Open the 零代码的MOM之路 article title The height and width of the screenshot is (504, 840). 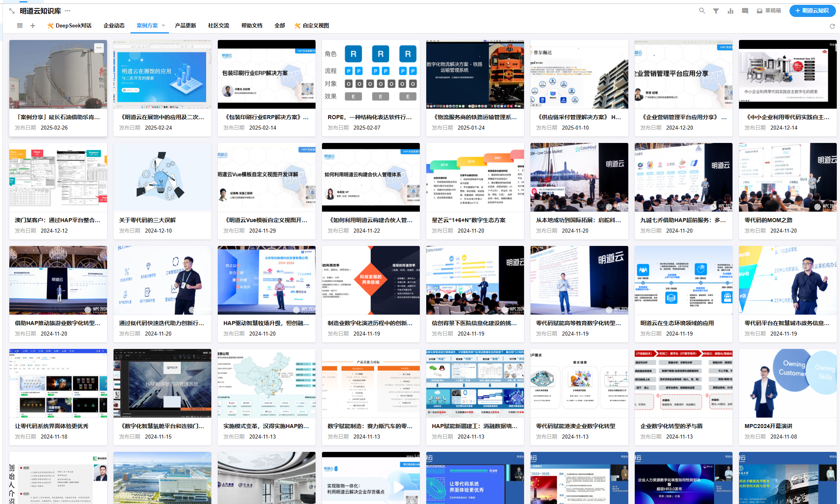click(768, 220)
